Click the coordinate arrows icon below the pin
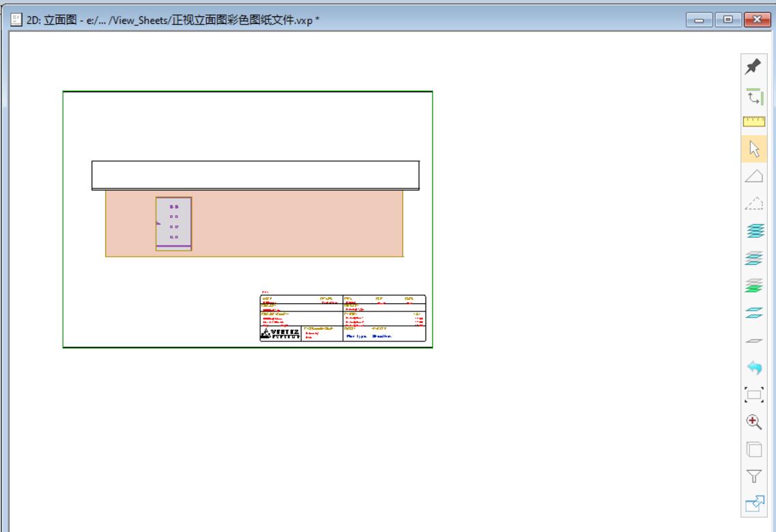Viewport: 776px width, 532px height. (x=753, y=96)
